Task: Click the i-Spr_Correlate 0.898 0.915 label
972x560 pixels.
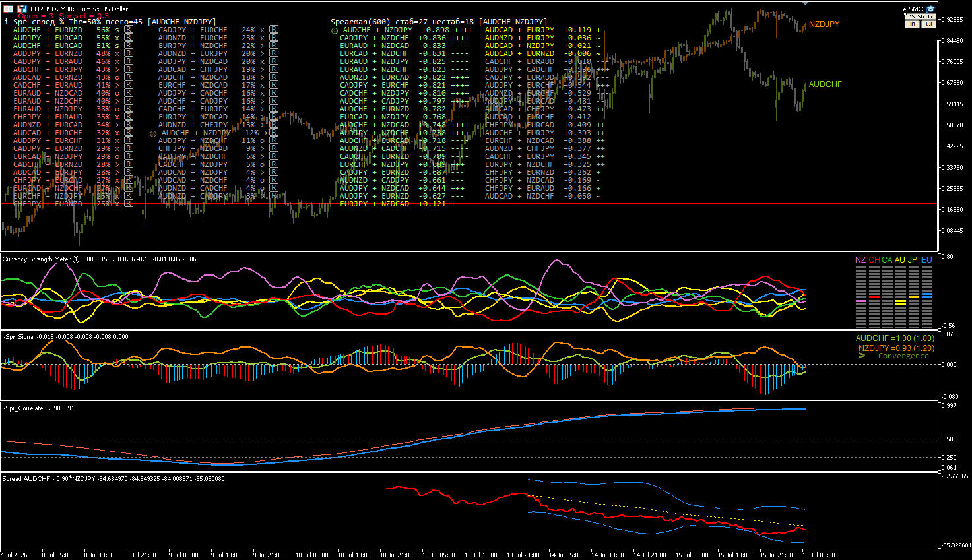Action: 40,408
